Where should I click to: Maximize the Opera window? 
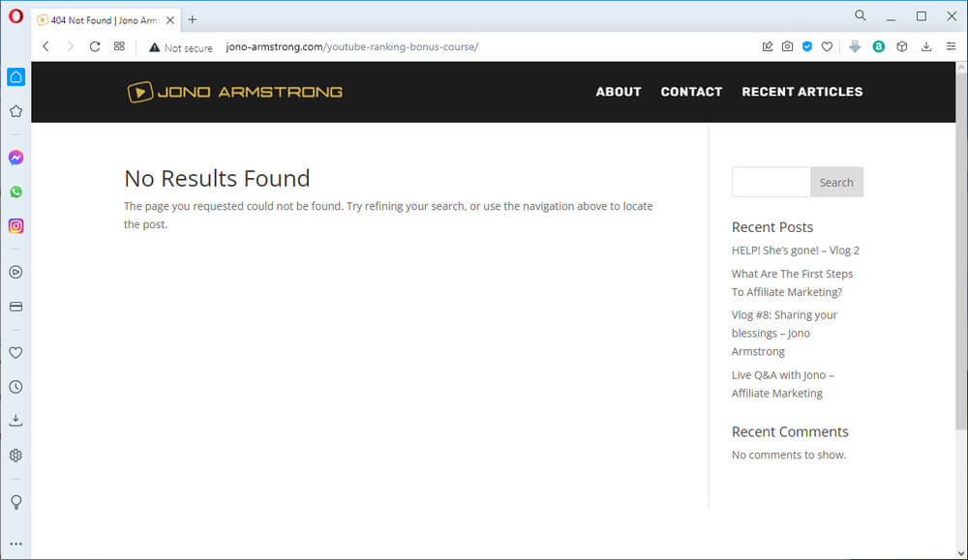coord(922,16)
